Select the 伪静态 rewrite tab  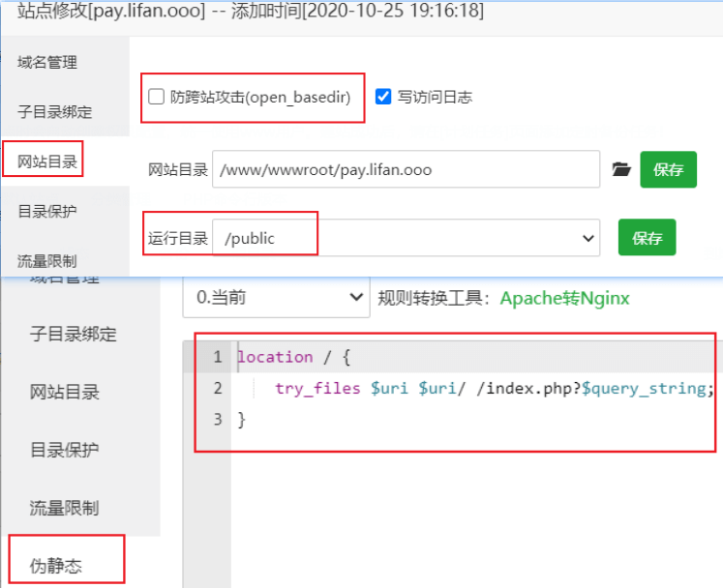click(x=56, y=566)
